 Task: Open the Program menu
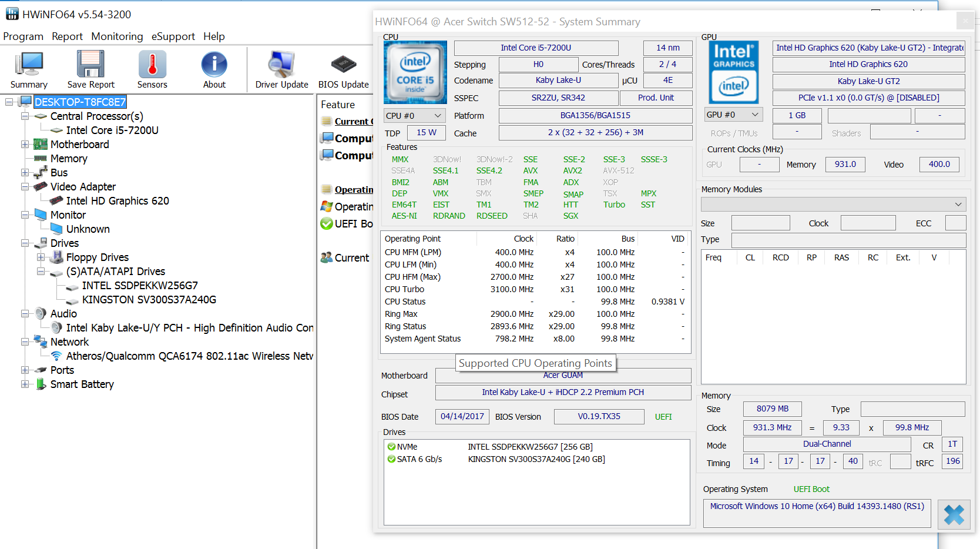(24, 36)
